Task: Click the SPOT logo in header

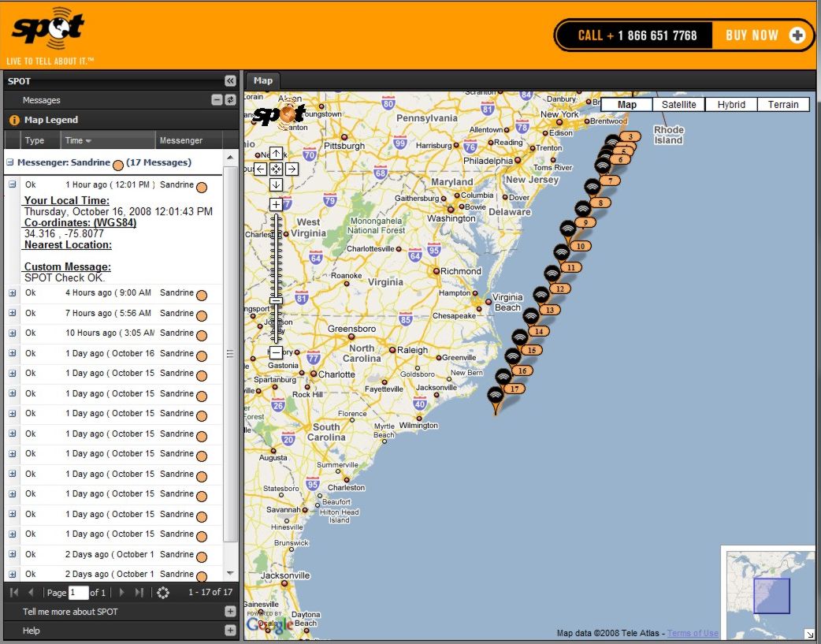Action: pos(49,29)
